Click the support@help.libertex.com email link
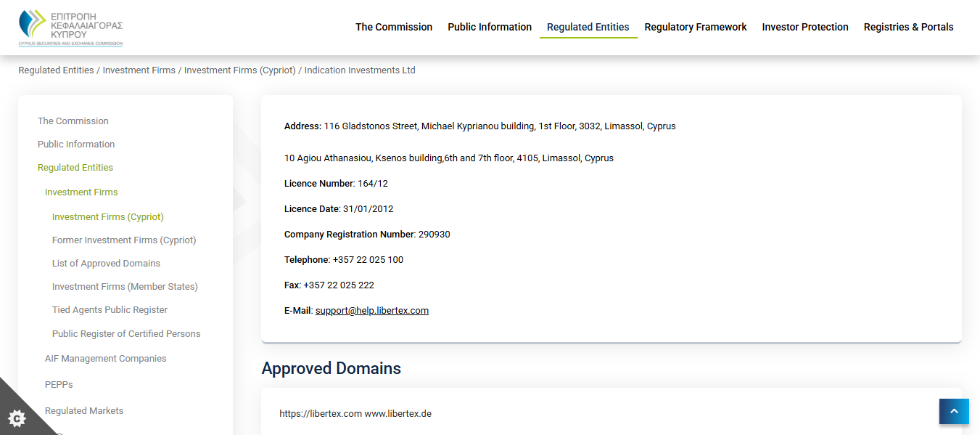980x435 pixels. [x=371, y=311]
